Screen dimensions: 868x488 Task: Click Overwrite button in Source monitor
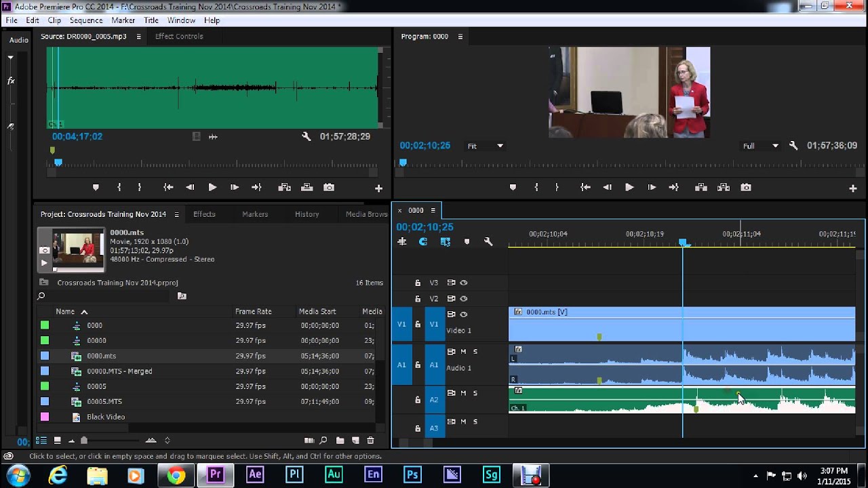point(307,188)
